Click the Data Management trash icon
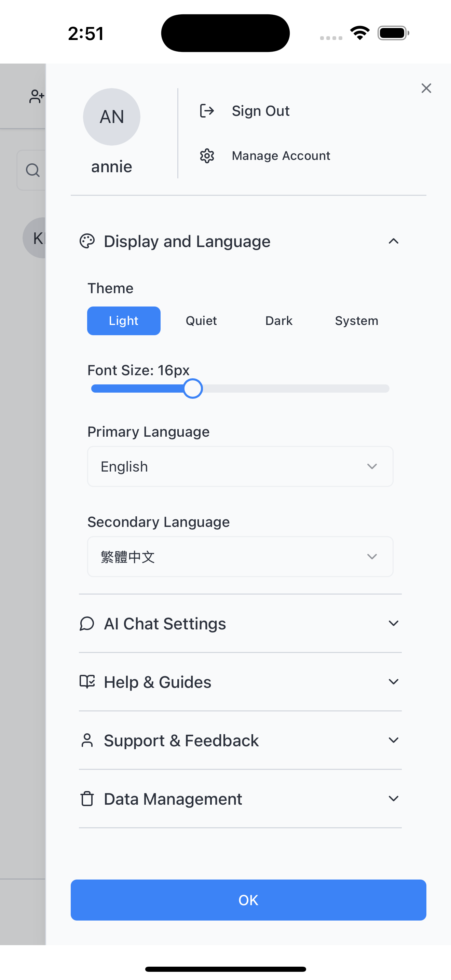Image resolution: width=451 pixels, height=980 pixels. (x=87, y=799)
